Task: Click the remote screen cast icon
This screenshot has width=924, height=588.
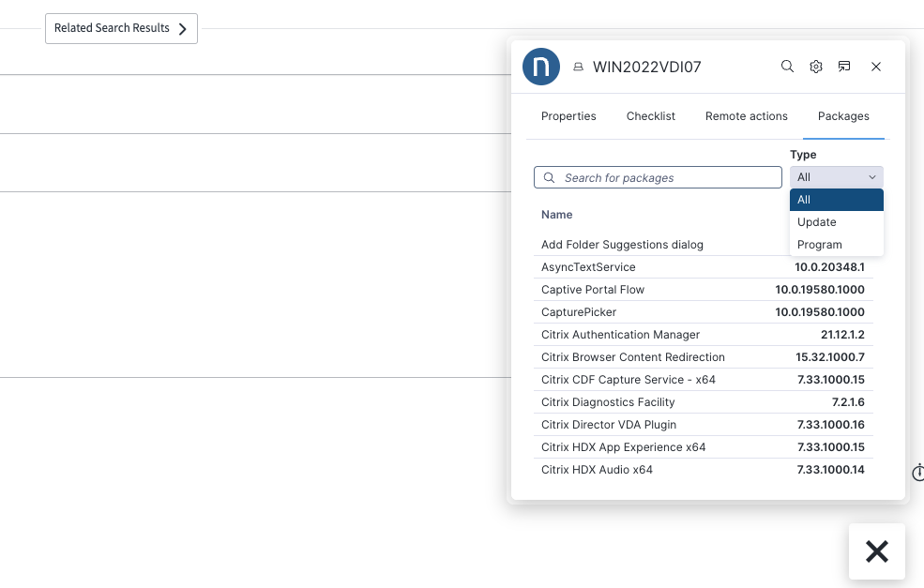Action: point(844,67)
